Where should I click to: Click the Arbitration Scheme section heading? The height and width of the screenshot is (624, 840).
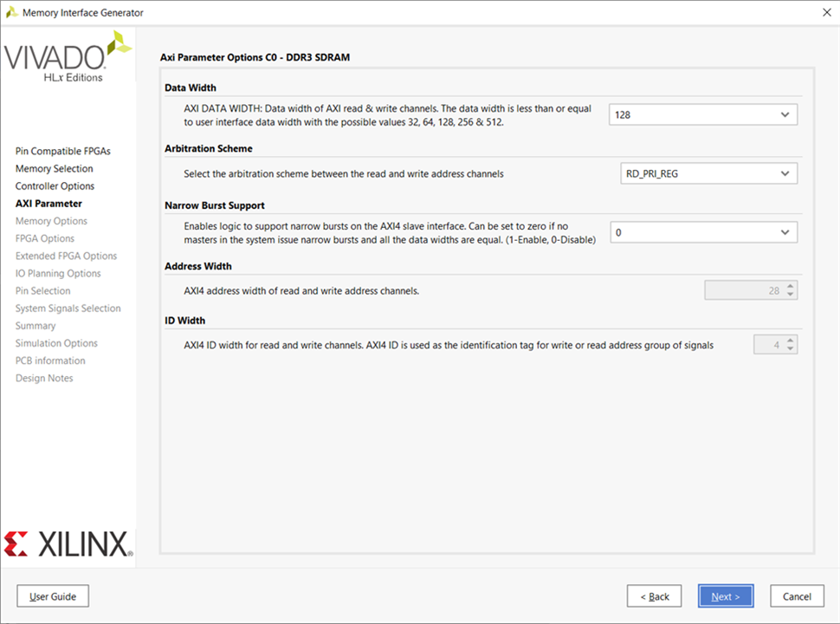(209, 148)
